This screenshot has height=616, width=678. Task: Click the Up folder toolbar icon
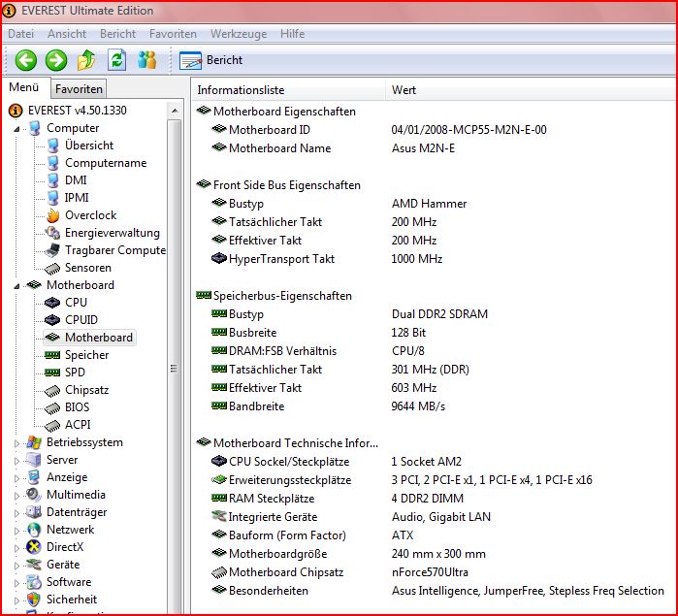[86, 60]
